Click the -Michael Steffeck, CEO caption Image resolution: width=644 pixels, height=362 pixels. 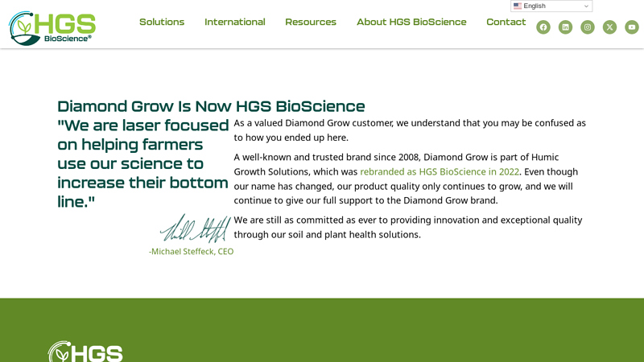[x=191, y=251]
